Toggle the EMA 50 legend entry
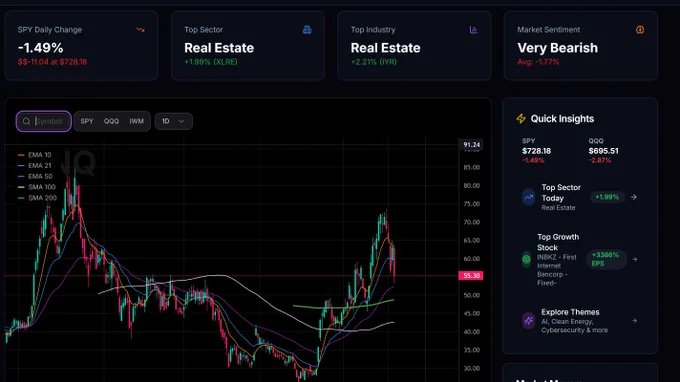Viewport: 680px width, 382px height. (35, 176)
